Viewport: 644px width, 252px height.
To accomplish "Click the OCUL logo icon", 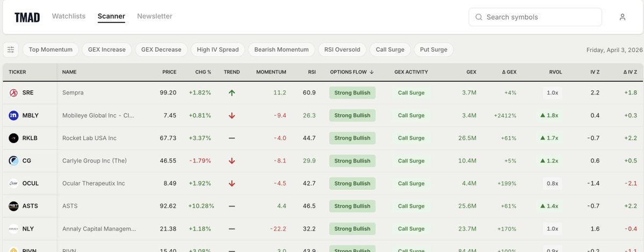I will [13, 183].
